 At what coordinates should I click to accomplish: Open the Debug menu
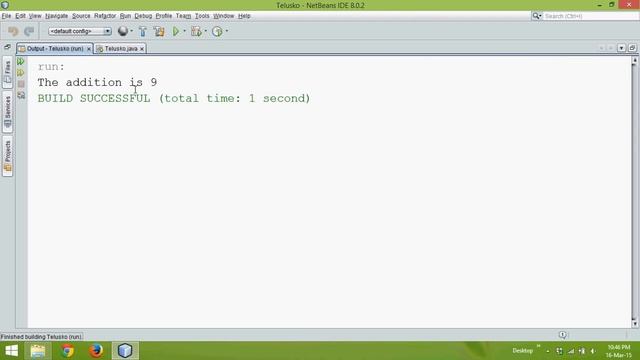click(x=143, y=16)
